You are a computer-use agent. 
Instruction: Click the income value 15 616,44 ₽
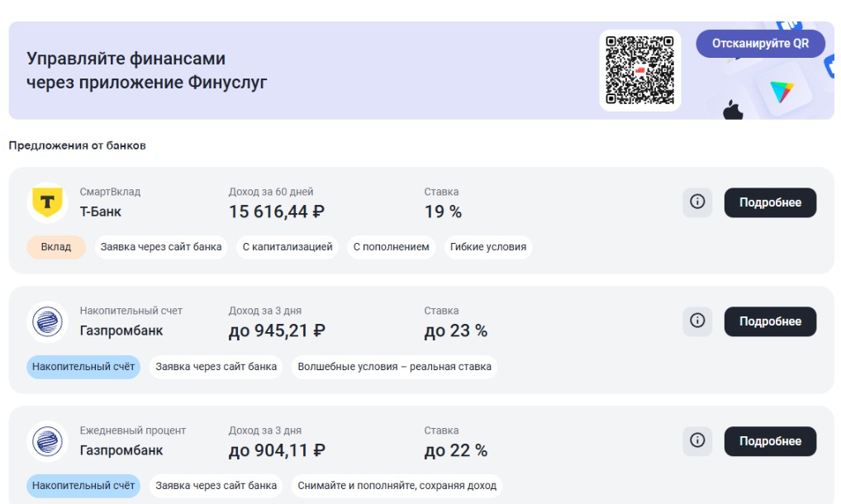(x=277, y=212)
